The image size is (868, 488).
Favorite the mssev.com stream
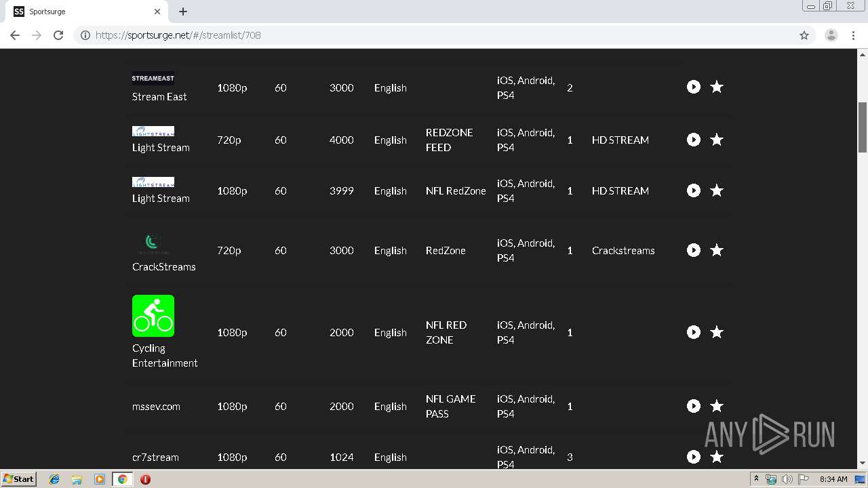[717, 406]
